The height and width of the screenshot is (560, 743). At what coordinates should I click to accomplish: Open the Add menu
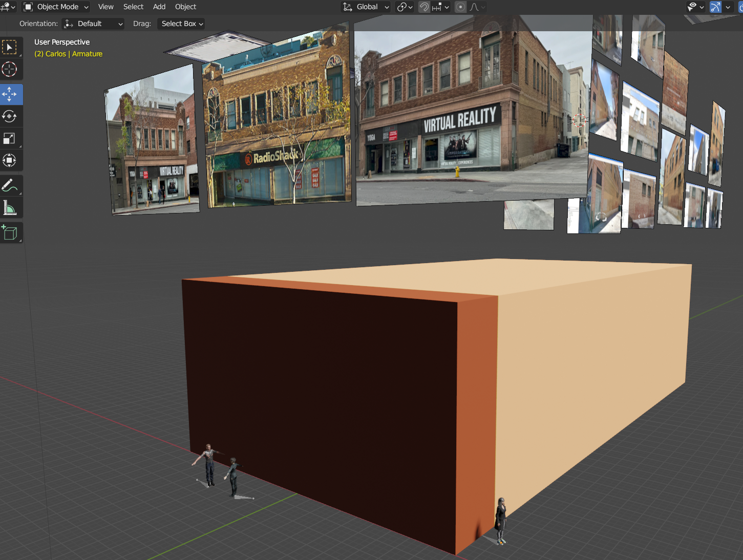[x=159, y=7]
